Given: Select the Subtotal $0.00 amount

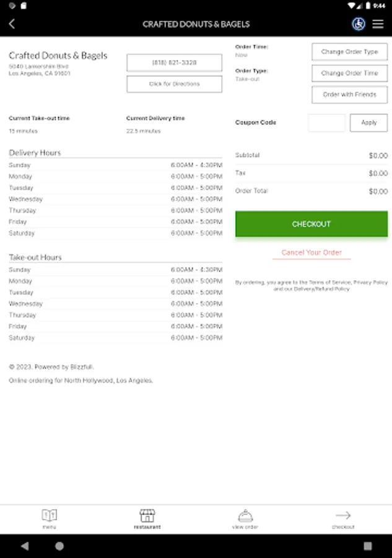Looking at the screenshot, I should [378, 156].
